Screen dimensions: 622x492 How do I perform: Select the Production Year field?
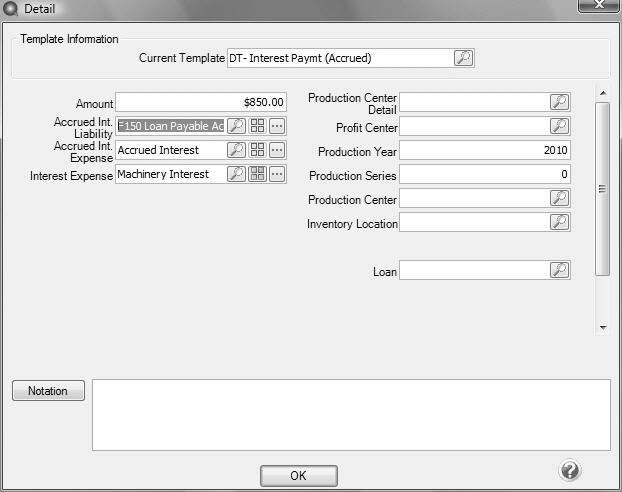coord(484,150)
